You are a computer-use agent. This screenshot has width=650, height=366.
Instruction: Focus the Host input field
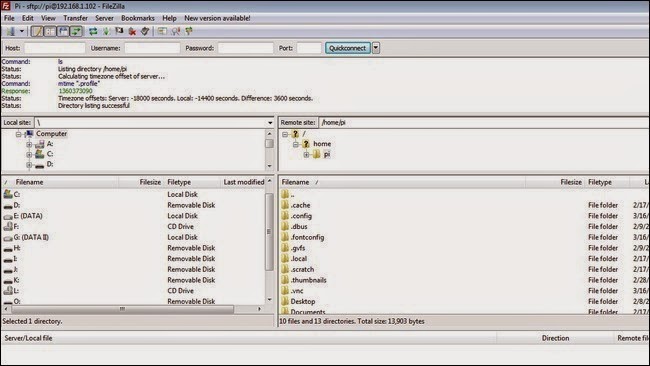tap(55, 48)
